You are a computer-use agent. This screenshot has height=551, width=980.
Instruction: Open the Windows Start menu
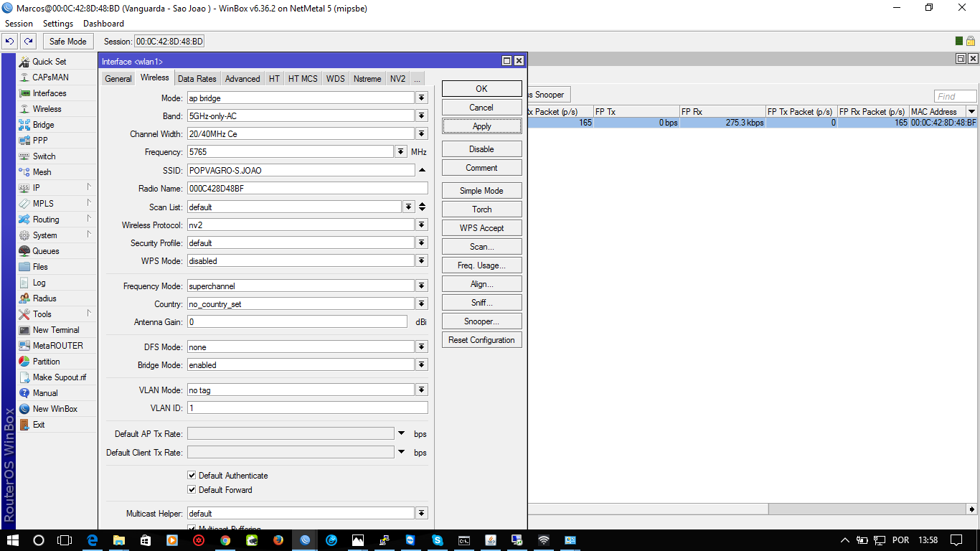click(x=12, y=540)
